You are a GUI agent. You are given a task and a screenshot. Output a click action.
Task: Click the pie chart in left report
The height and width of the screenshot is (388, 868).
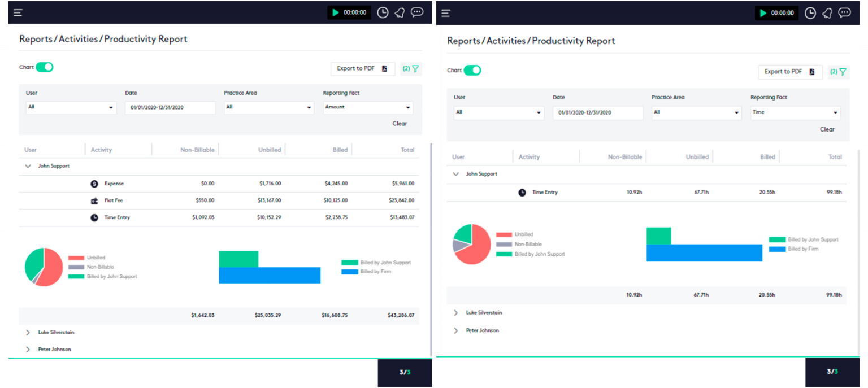pos(44,267)
